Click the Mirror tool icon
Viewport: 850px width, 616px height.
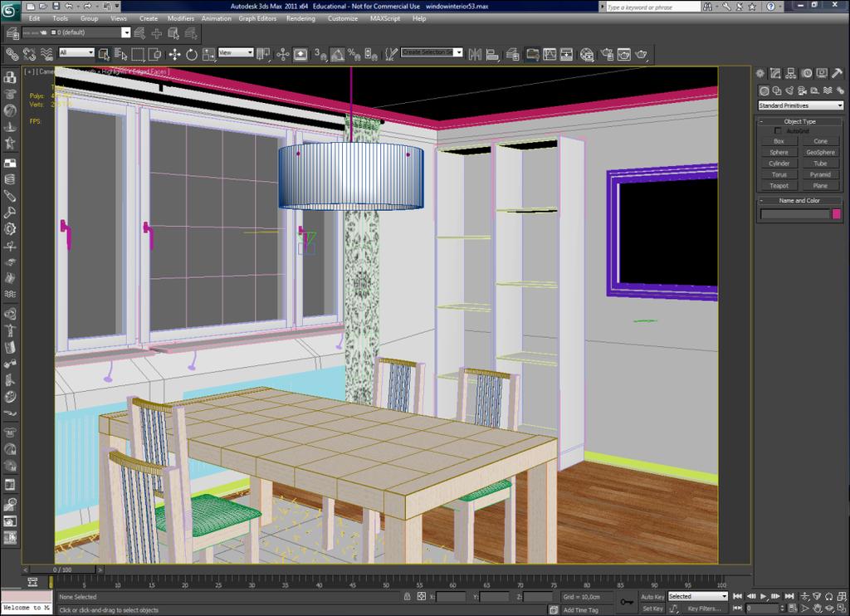click(x=475, y=54)
